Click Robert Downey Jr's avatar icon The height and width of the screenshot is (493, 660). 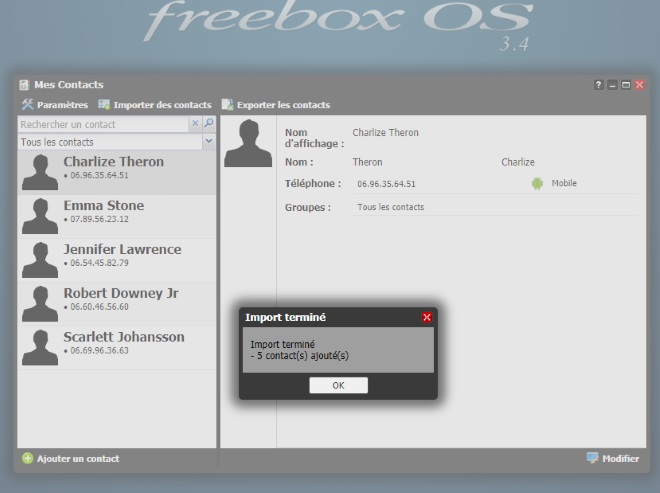pos(39,303)
